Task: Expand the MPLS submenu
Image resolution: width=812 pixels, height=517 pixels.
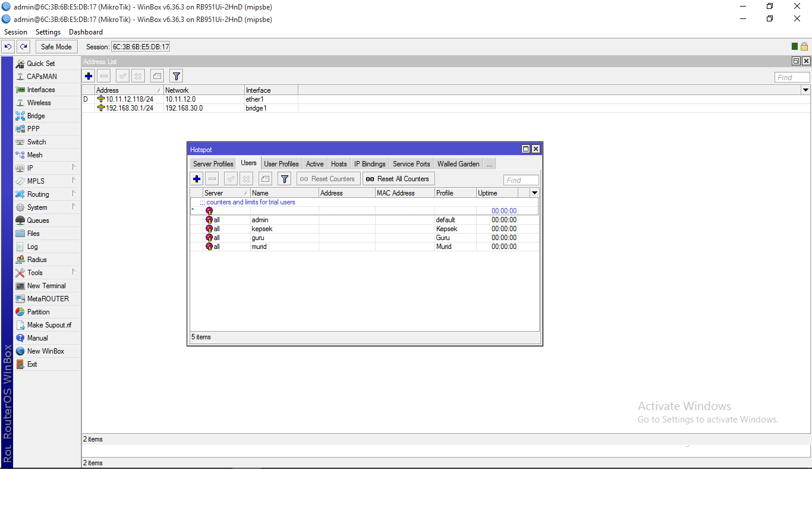Action: [47, 181]
